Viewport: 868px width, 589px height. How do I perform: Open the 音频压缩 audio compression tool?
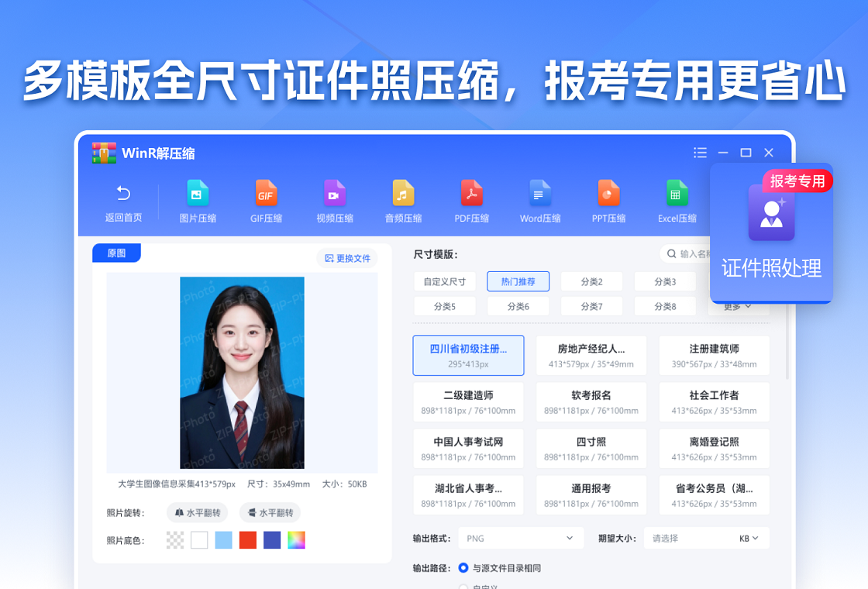point(403,201)
